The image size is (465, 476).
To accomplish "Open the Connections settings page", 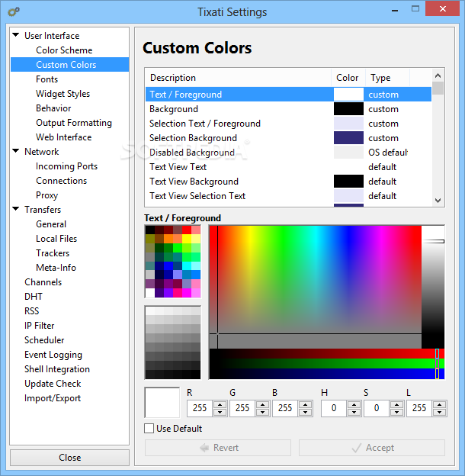I will pyautogui.click(x=61, y=181).
